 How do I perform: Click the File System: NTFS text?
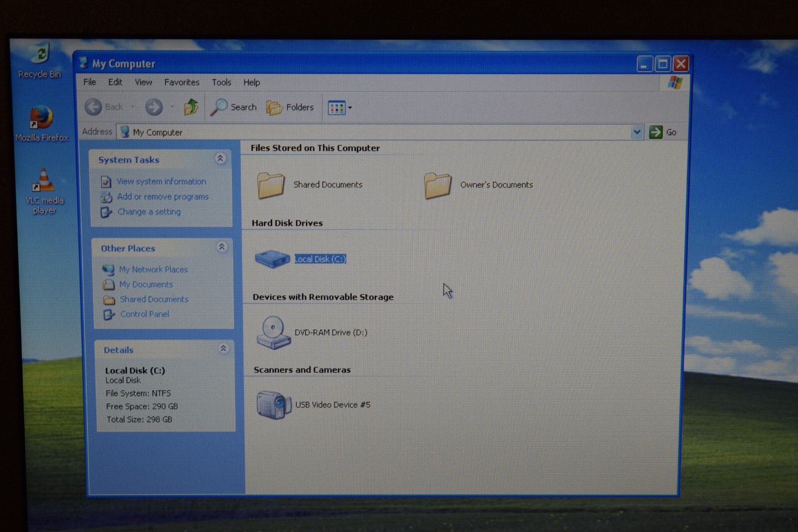138,393
